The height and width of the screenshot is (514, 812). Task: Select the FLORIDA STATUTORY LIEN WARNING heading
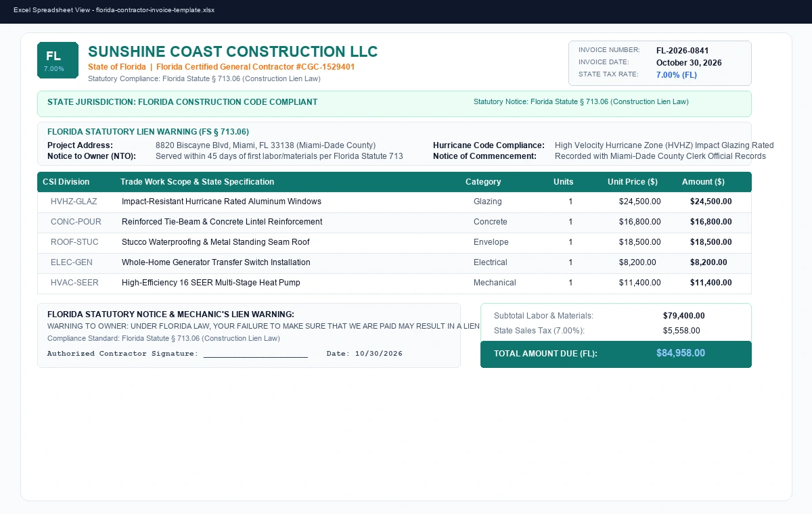pyautogui.click(x=148, y=132)
